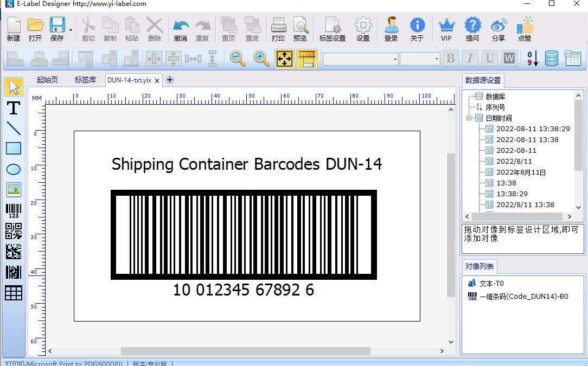
Task: Toggle italic I formatting
Action: (x=470, y=59)
